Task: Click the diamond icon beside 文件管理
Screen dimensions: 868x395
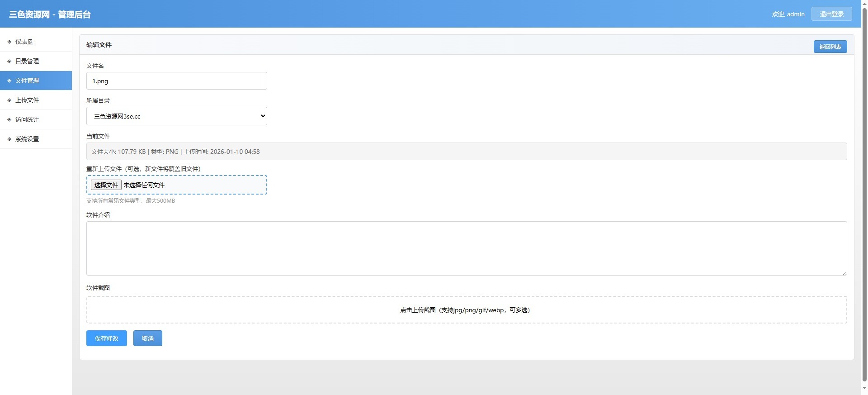Action: pyautogui.click(x=9, y=81)
